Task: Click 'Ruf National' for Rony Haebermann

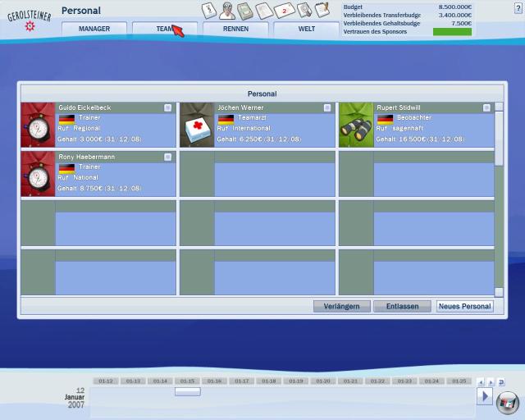Action: 78,177
